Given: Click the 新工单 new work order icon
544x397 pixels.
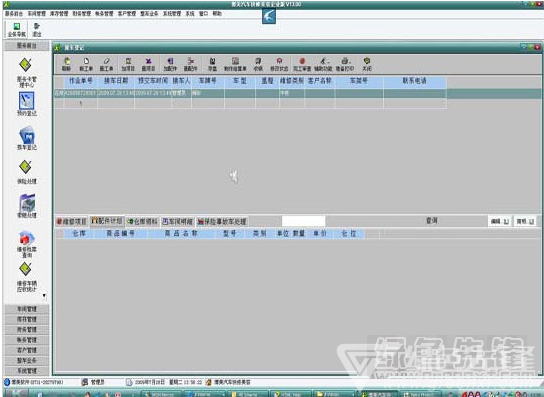Looking at the screenshot, I should point(86,64).
